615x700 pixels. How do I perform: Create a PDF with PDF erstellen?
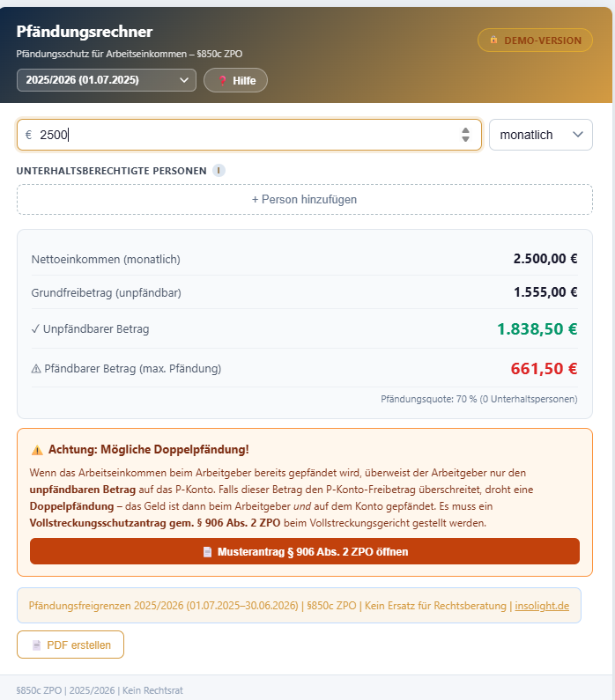pos(70,645)
